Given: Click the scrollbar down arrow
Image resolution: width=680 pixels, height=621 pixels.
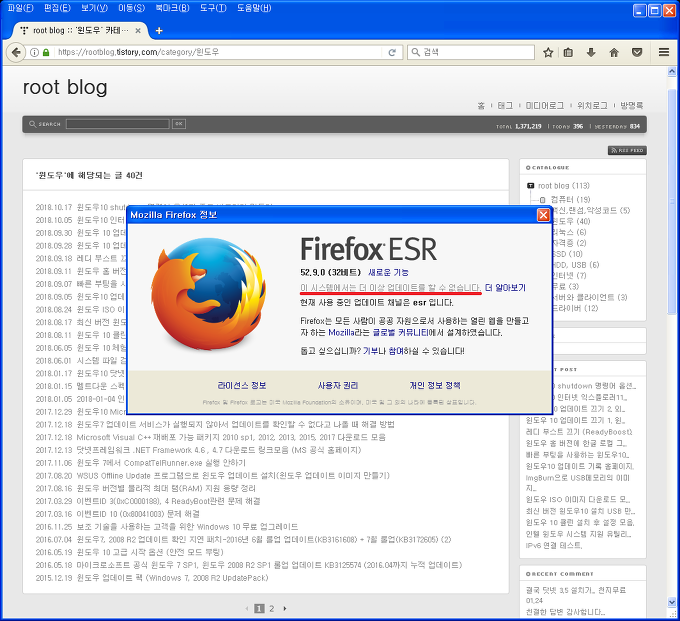Looking at the screenshot, I should [x=672, y=602].
